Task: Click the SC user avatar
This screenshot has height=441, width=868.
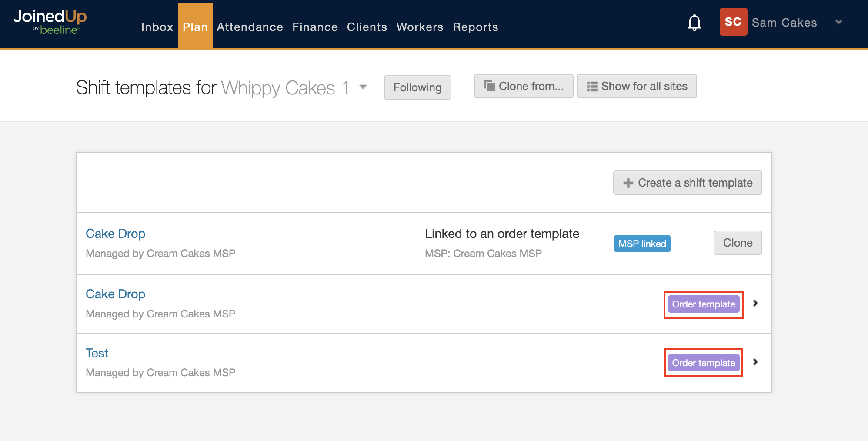Action: [x=733, y=22]
